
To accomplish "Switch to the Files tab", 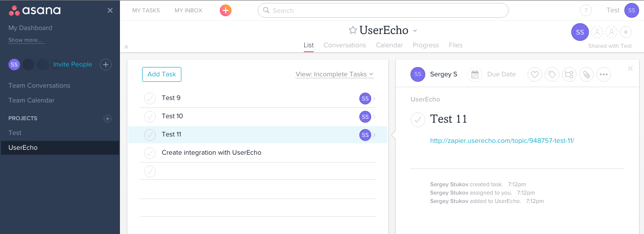I will tap(456, 45).
